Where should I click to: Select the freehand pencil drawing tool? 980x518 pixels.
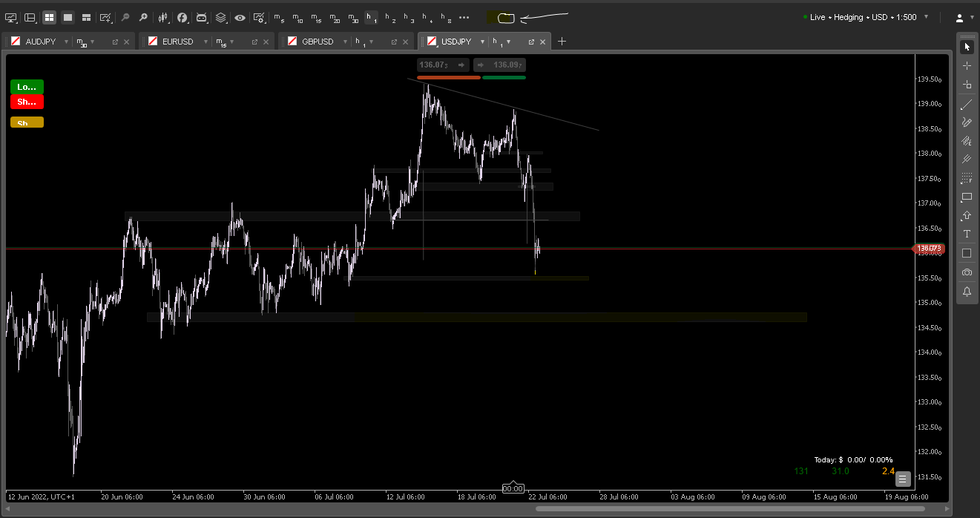point(967,122)
